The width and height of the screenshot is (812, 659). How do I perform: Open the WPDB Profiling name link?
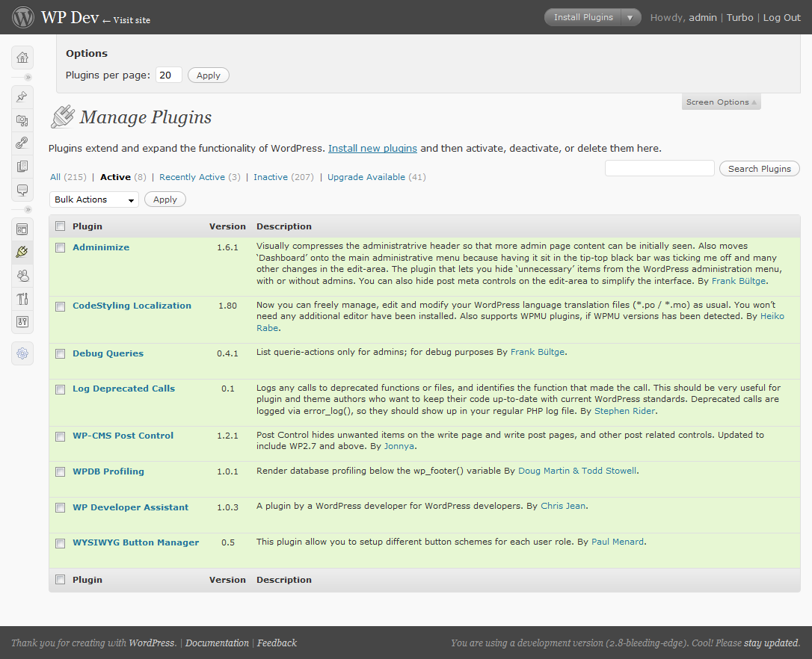[108, 471]
